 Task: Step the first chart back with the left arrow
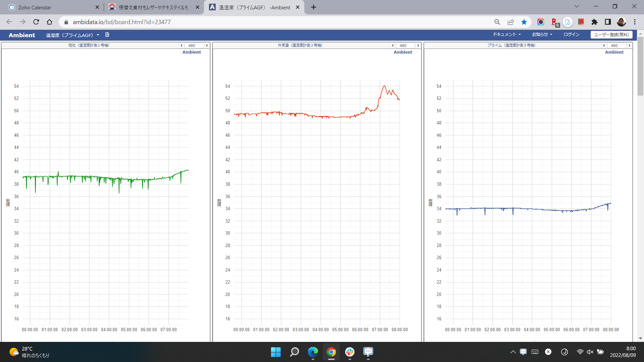tap(181, 46)
